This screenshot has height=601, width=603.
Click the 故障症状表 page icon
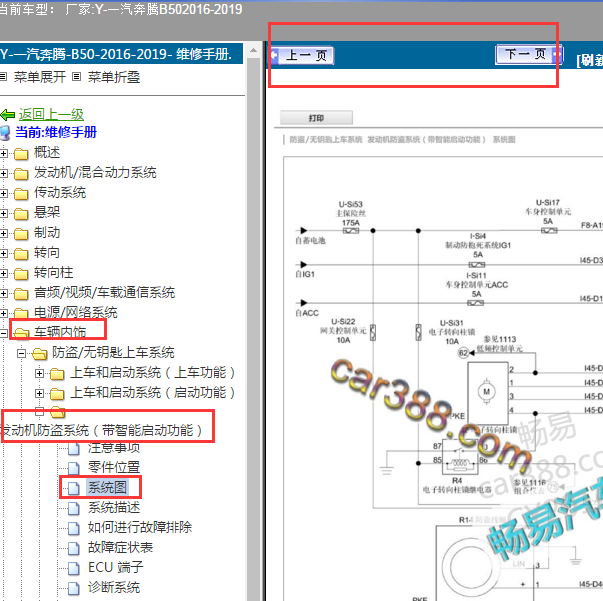(x=73, y=548)
